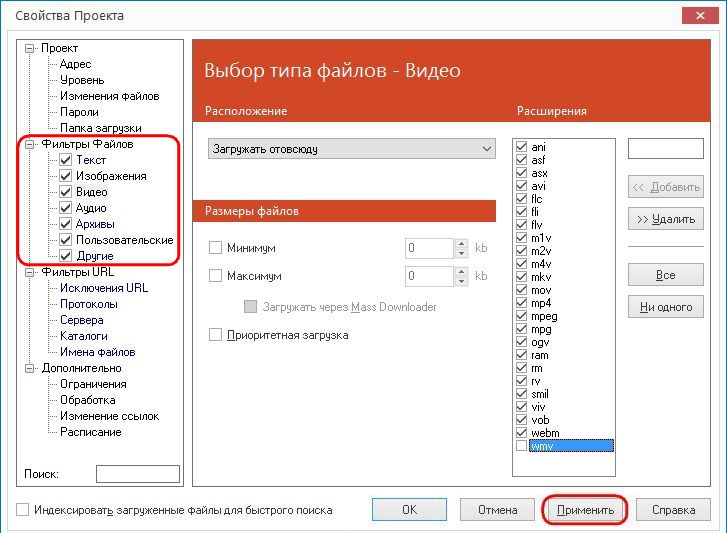Select the asf extension label
The width and height of the screenshot is (727, 533).
tap(538, 160)
